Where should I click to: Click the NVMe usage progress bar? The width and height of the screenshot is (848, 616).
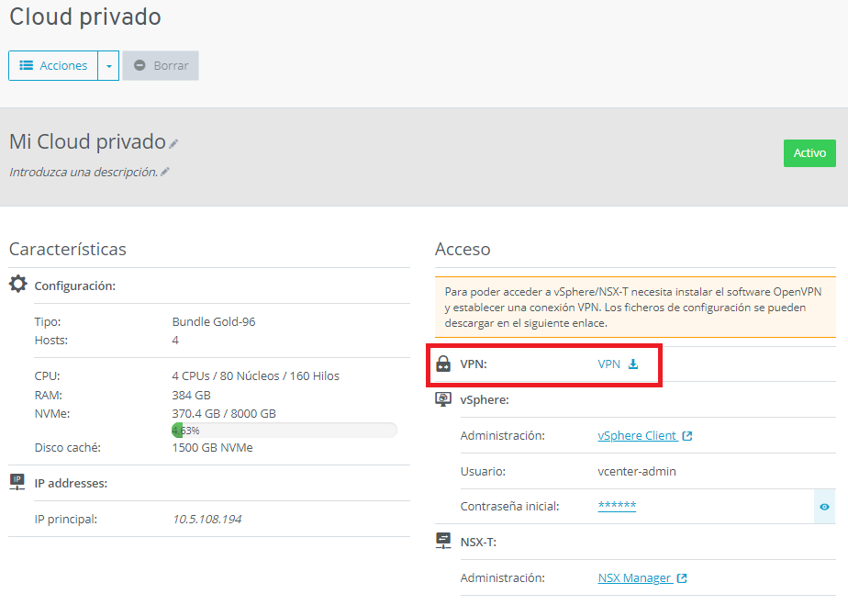[x=285, y=431]
